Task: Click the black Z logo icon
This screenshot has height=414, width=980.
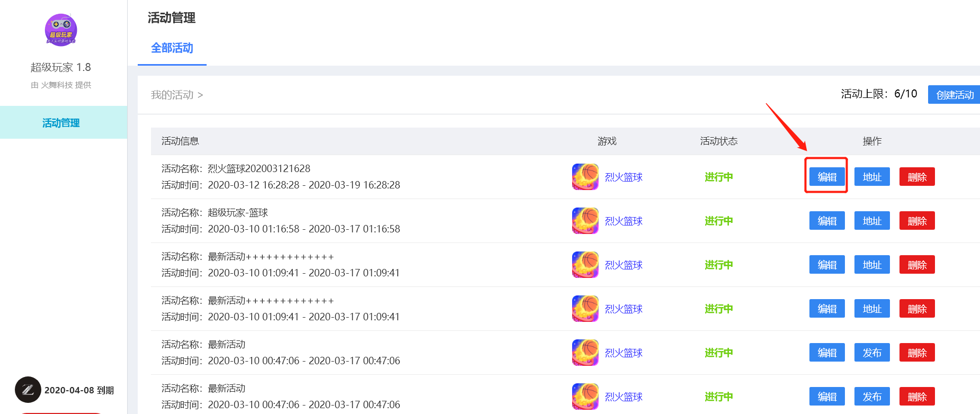Action: [28, 390]
